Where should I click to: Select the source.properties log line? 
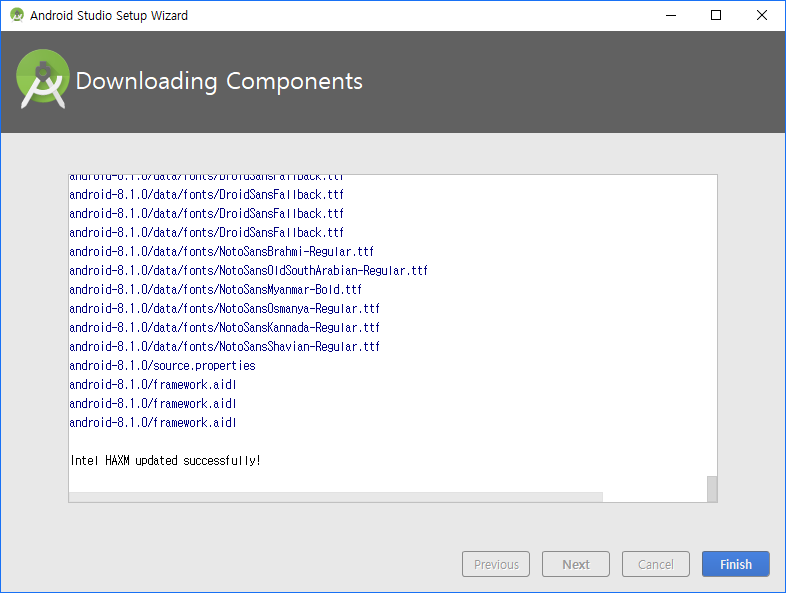162,365
